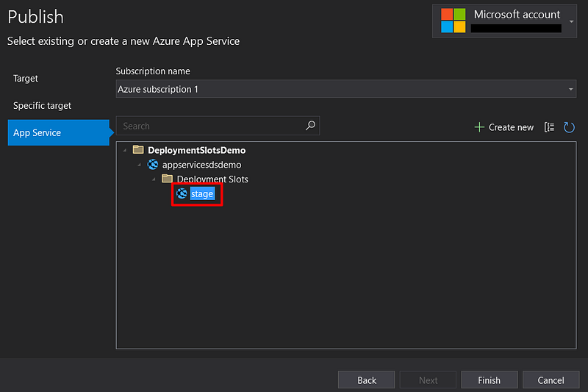Cancel the Publish dialog
The width and height of the screenshot is (588, 392).
(x=551, y=380)
